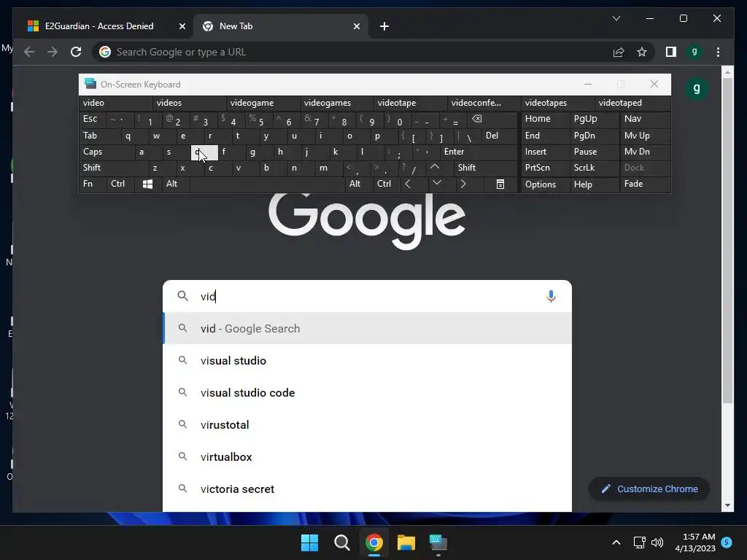Click the right arrow key on On-Screen Keyboard
The width and height of the screenshot is (747, 560).
(463, 184)
